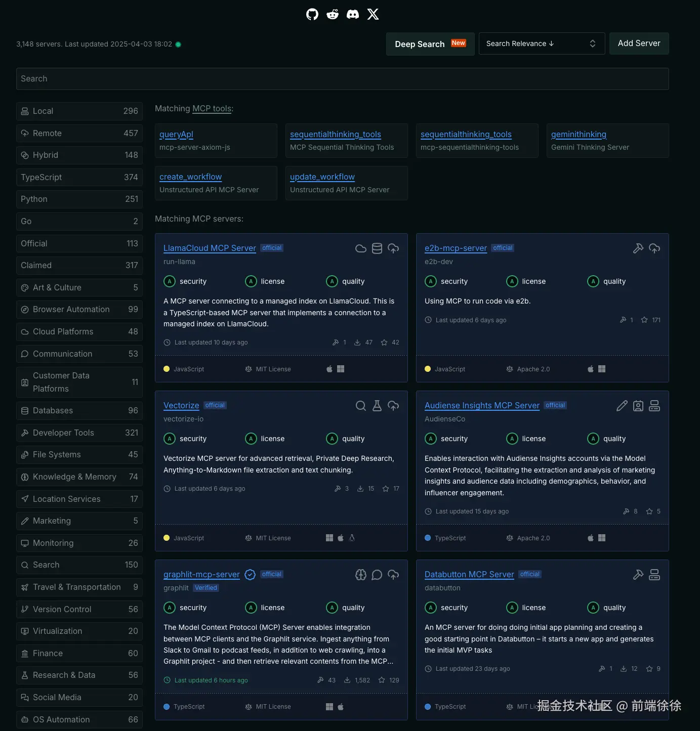Viewport: 700px width, 731px height.
Task: Open Databutton MCP Server link
Action: [469, 575]
